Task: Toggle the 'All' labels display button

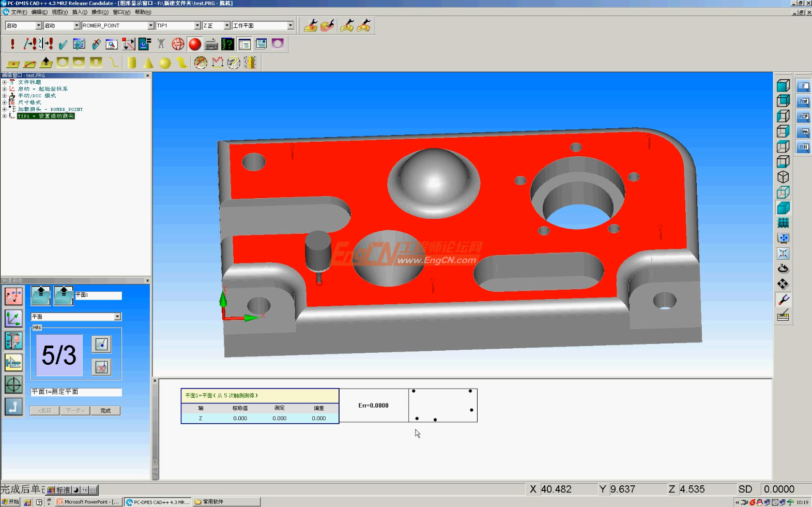Action: tap(803, 147)
